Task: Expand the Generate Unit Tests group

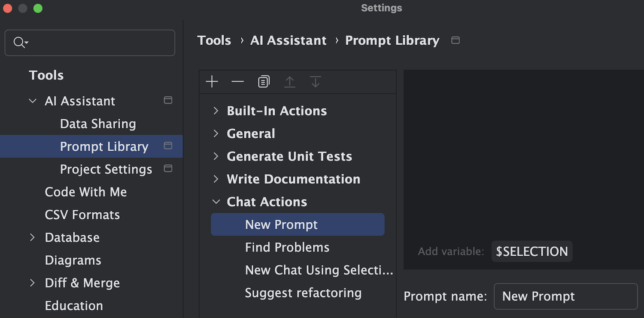Action: point(216,156)
